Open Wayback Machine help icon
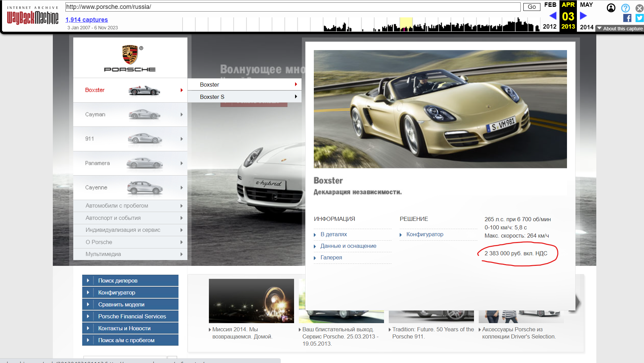This screenshot has width=644, height=363. click(x=625, y=8)
